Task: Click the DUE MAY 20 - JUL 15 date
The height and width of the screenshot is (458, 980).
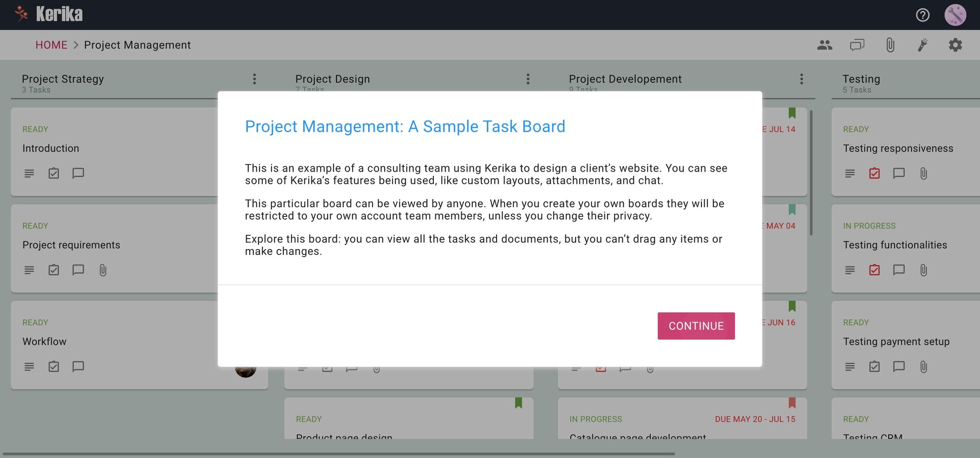Action: pos(755,419)
